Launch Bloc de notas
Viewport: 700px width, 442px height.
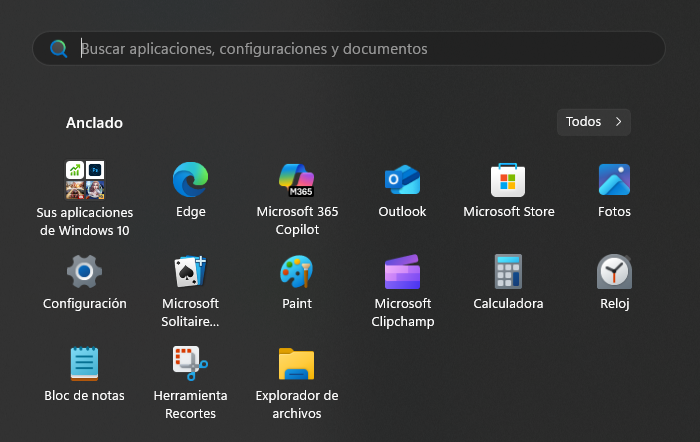[84, 363]
